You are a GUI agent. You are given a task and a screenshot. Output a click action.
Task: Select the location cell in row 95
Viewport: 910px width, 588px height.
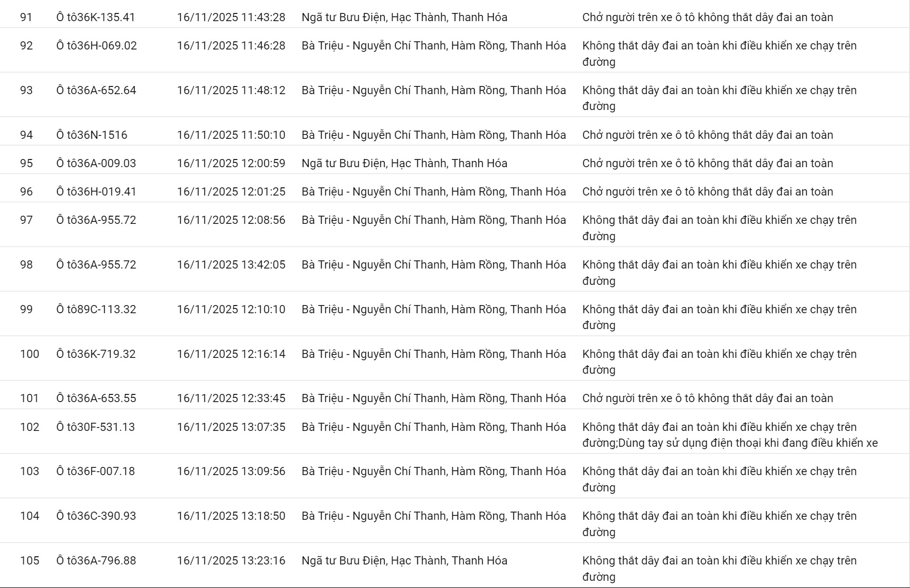click(404, 163)
